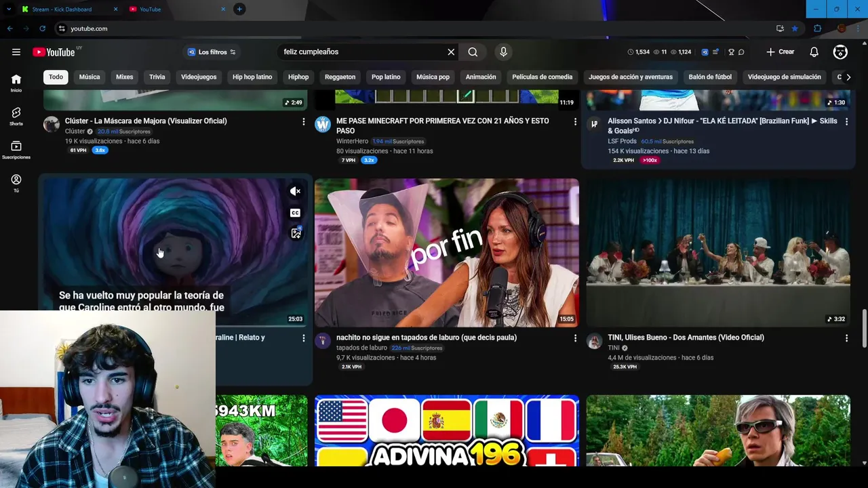Click the magnifier search button
The image size is (868, 488).
pos(473,52)
